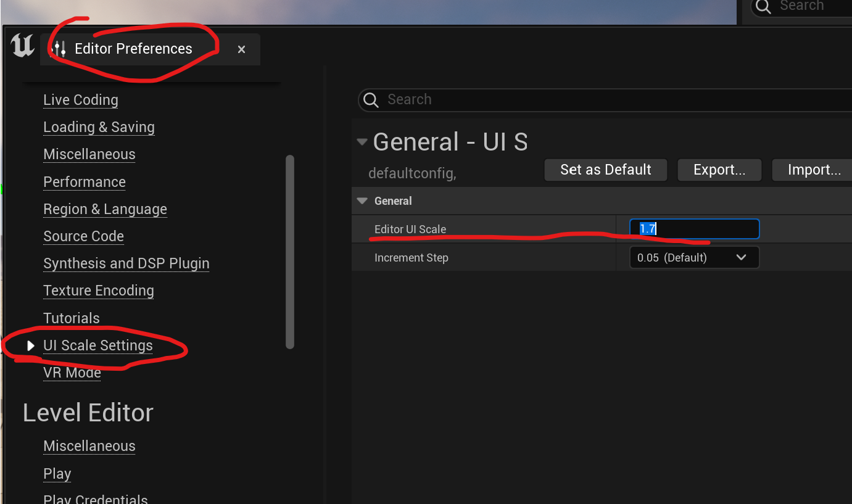852x504 pixels.
Task: Click the Editor Preferences sliders icon
Action: [59, 49]
